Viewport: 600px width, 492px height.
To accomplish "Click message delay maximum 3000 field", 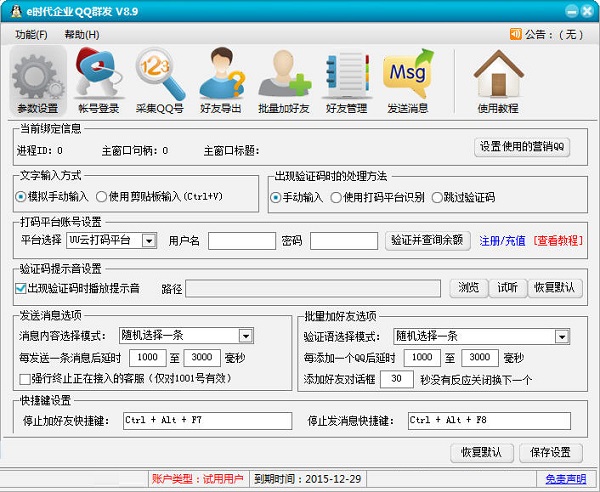I will click(x=202, y=358).
